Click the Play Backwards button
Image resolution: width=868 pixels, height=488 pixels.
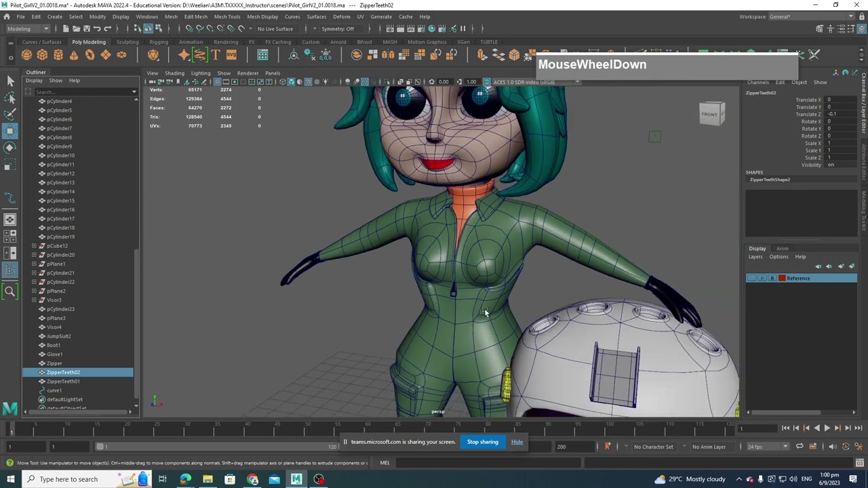816,428
